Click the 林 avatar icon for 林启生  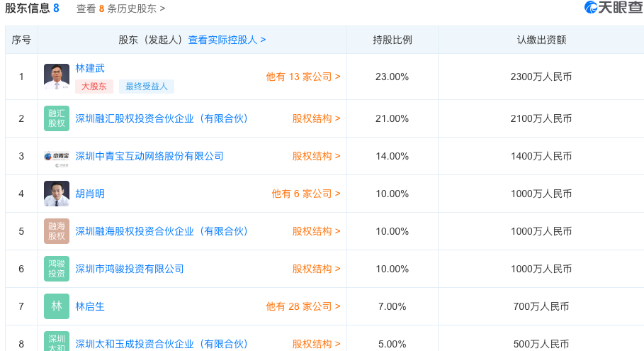point(57,306)
